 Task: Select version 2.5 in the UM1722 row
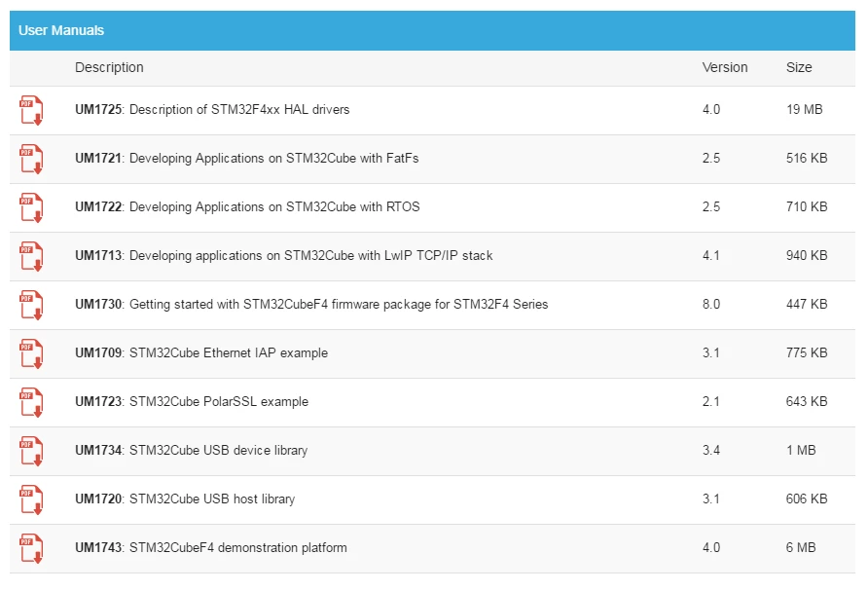[x=711, y=207]
